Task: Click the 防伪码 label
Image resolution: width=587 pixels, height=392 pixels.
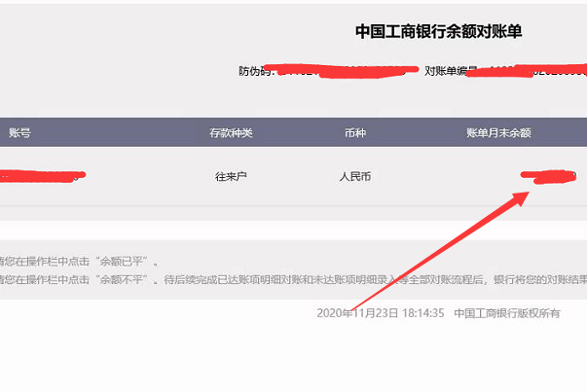Action: 255,71
